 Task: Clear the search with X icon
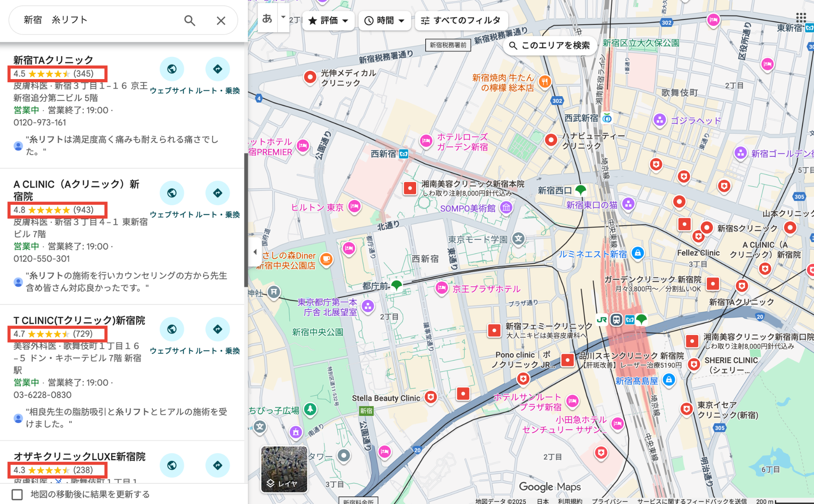pos(221,20)
